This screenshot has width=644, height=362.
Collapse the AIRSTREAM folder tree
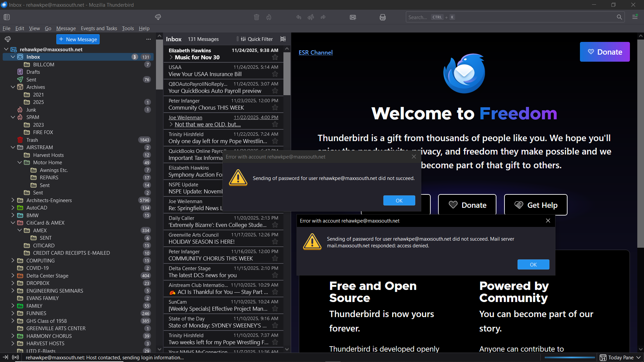13,147
